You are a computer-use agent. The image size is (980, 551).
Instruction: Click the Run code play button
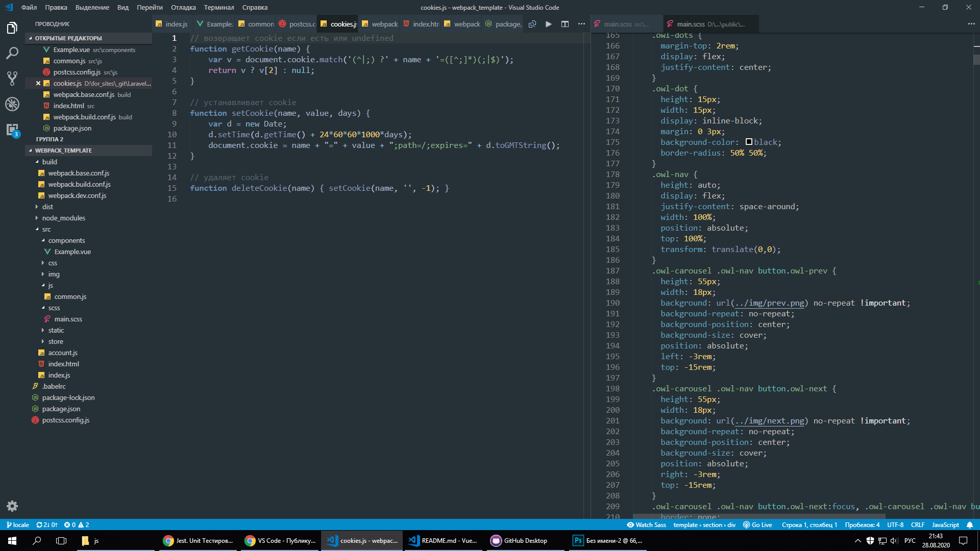(x=549, y=24)
